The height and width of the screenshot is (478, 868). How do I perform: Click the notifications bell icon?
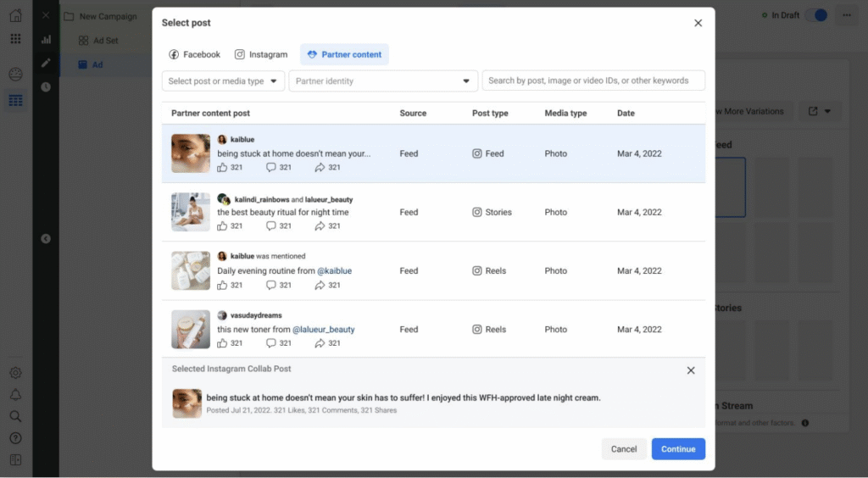point(15,395)
